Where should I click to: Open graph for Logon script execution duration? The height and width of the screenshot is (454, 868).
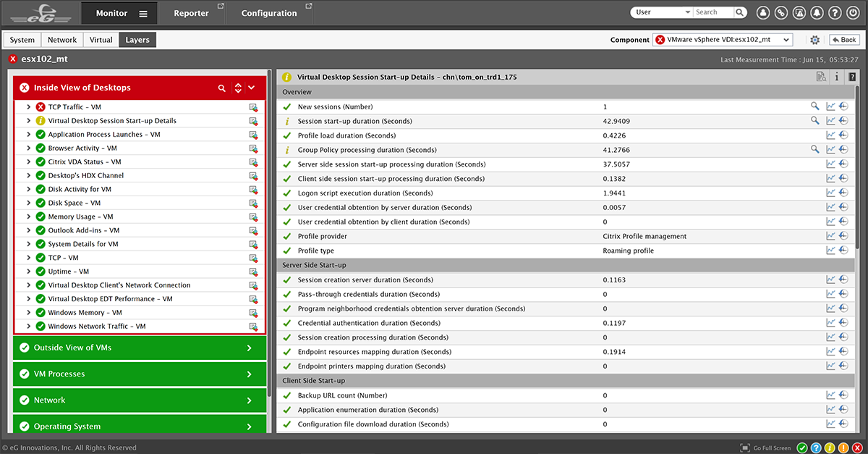pyautogui.click(x=831, y=193)
